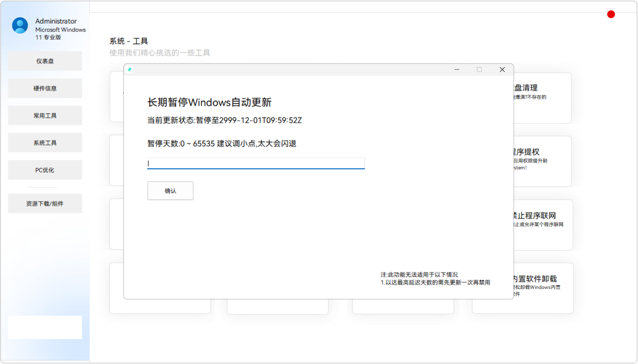This screenshot has height=364, width=638.
Task: Open 资源下载/组件 in the sidebar
Action: coord(45,204)
